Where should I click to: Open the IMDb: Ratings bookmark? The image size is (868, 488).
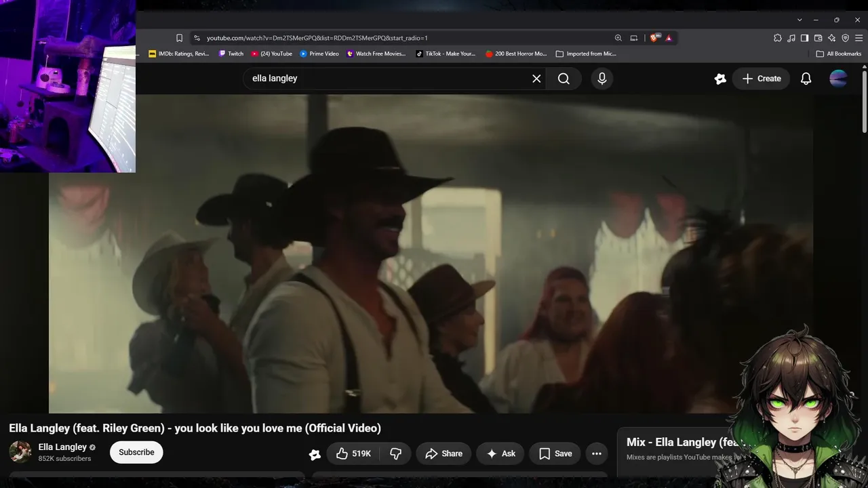point(179,54)
